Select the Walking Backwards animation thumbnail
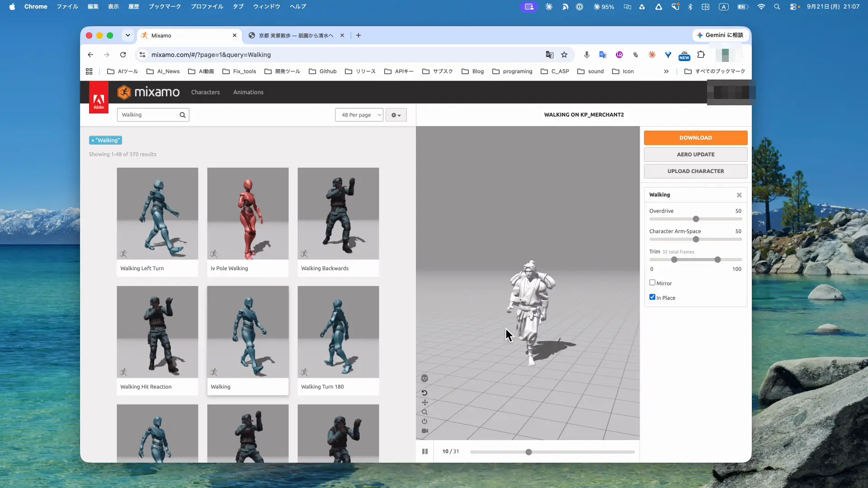 tap(338, 213)
